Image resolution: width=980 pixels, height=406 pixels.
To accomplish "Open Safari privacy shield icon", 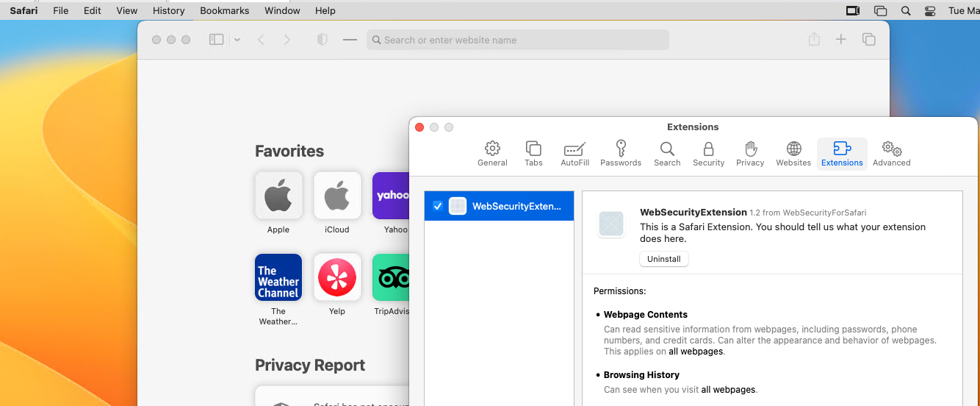I will coord(322,40).
